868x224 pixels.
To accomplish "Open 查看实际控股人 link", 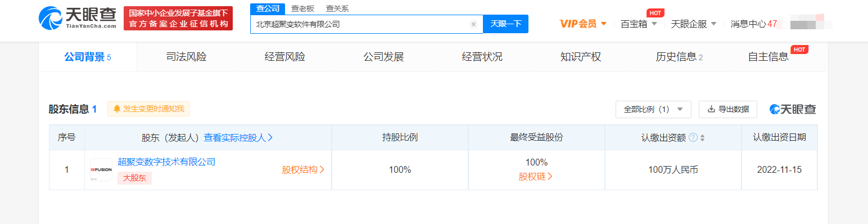I will click(x=238, y=137).
